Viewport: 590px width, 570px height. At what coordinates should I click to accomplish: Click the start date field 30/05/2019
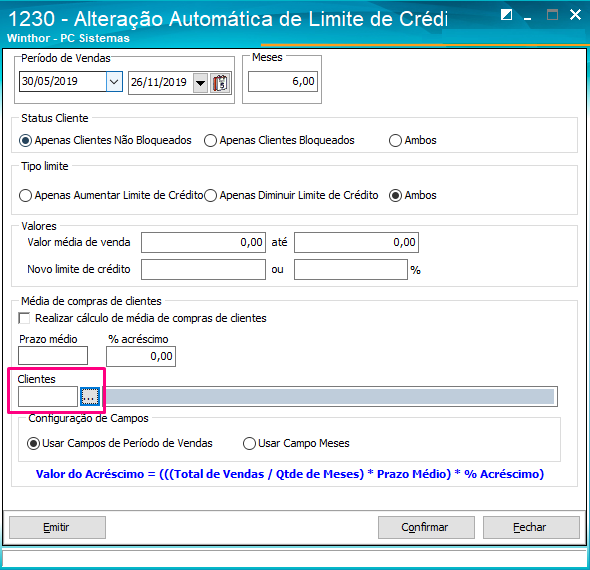click(x=63, y=81)
